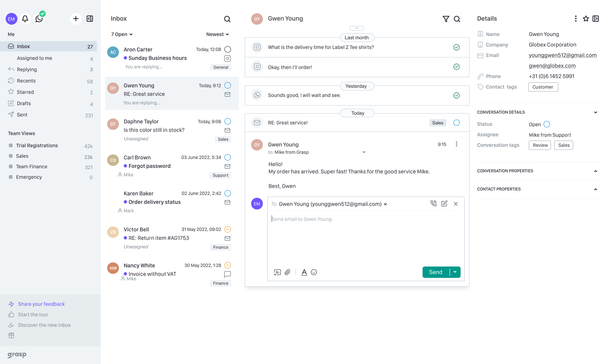Screen dimensions: 609x364
Task: Open notifications from the bell icon
Action: [x=25, y=19]
